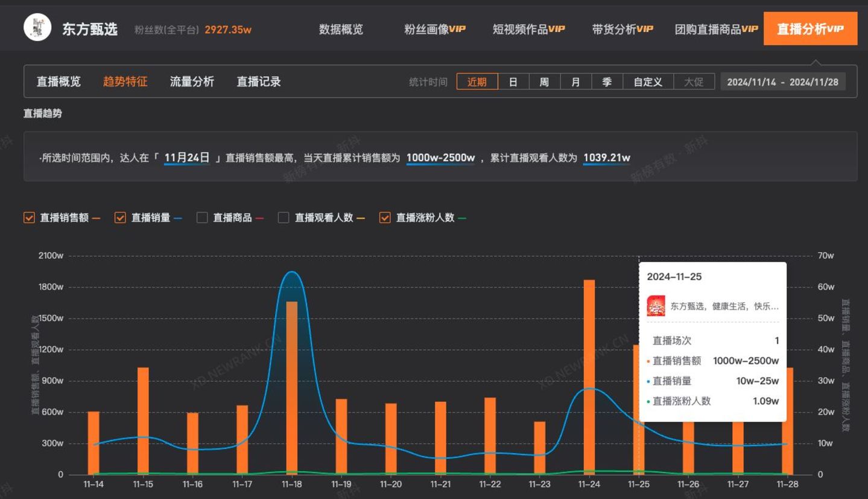This screenshot has width=868, height=499.
Task: Click the 东方甄选 account avatar
Action: (x=37, y=28)
